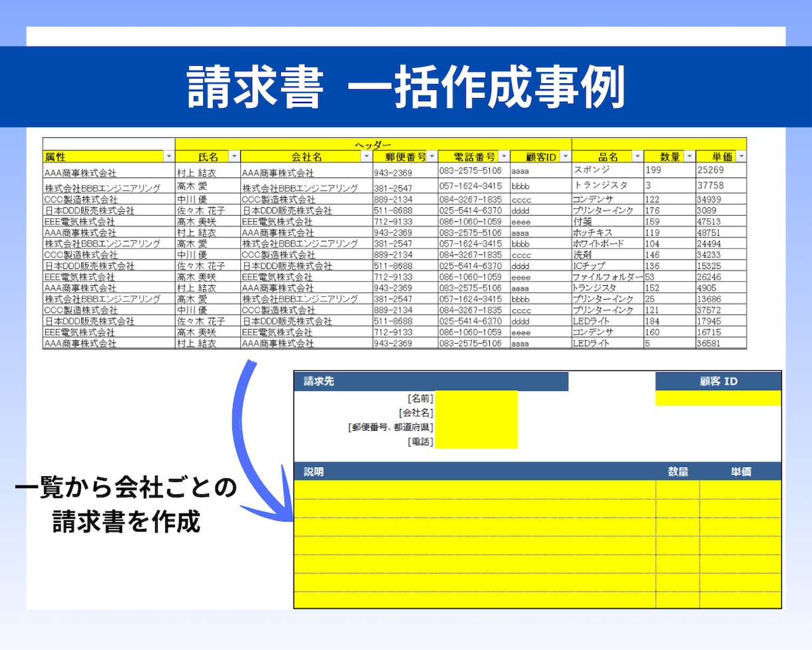The image size is (812, 650).
Task: Select the 付箋 product cell
Action: pos(607,221)
